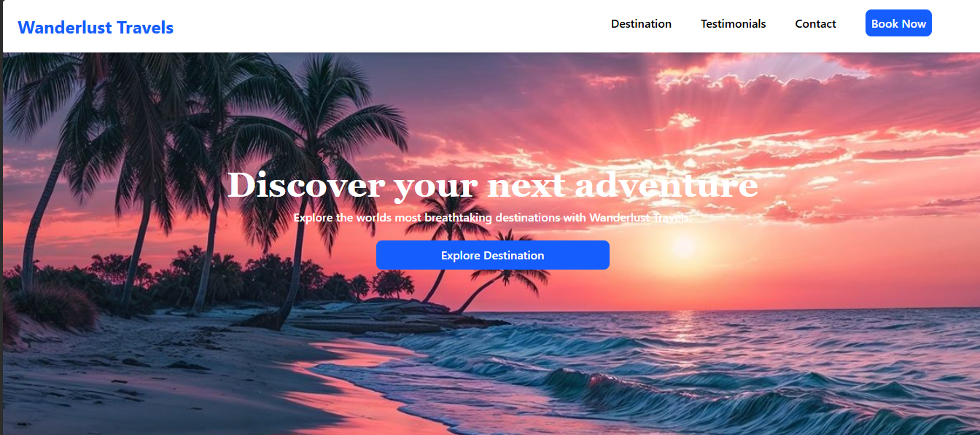This screenshot has width=980, height=435.
Task: Click the word "Discover" in the headline
Action: tap(306, 184)
